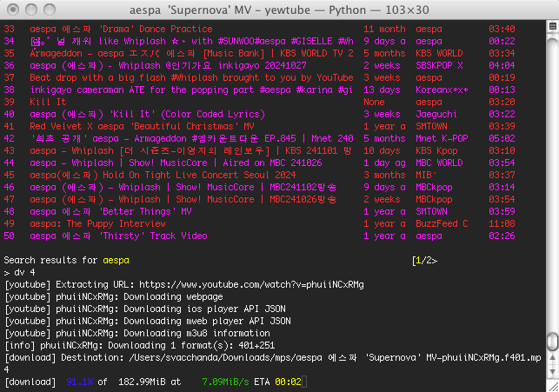559x392 pixels.
Task: Close the terminal window
Action: click(x=13, y=10)
